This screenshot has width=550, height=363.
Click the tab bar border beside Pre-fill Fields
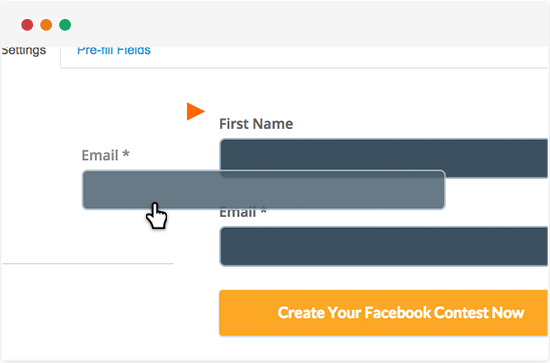coord(351,67)
